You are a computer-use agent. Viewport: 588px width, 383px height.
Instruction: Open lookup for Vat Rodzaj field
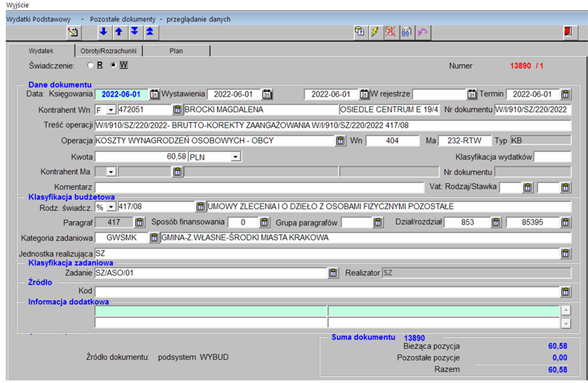[528, 188]
